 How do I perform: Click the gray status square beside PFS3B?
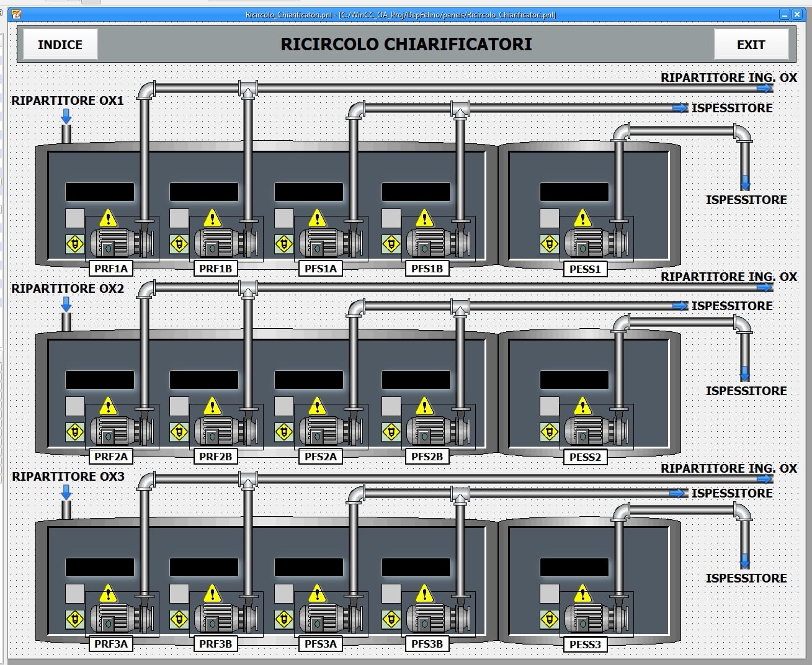click(x=391, y=594)
